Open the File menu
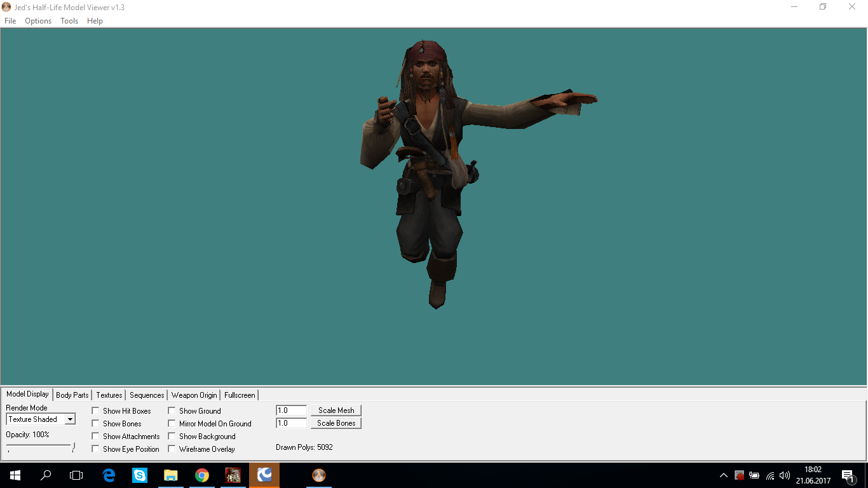The width and height of the screenshot is (868, 488). (10, 21)
